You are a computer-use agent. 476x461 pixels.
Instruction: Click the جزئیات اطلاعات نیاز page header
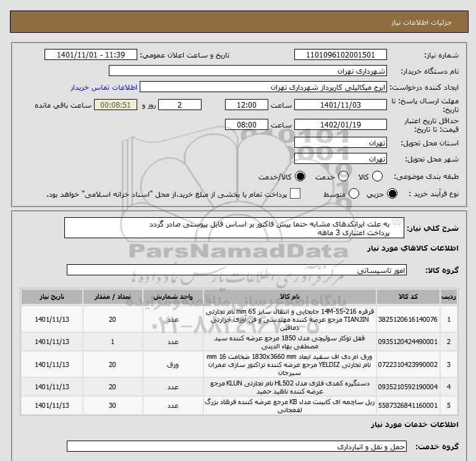[x=422, y=22]
